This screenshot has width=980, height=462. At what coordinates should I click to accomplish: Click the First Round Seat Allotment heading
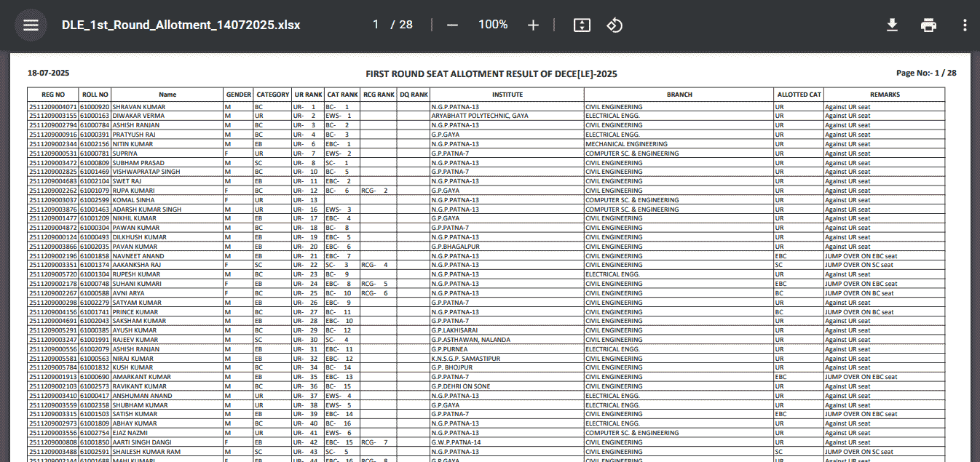[x=491, y=73]
